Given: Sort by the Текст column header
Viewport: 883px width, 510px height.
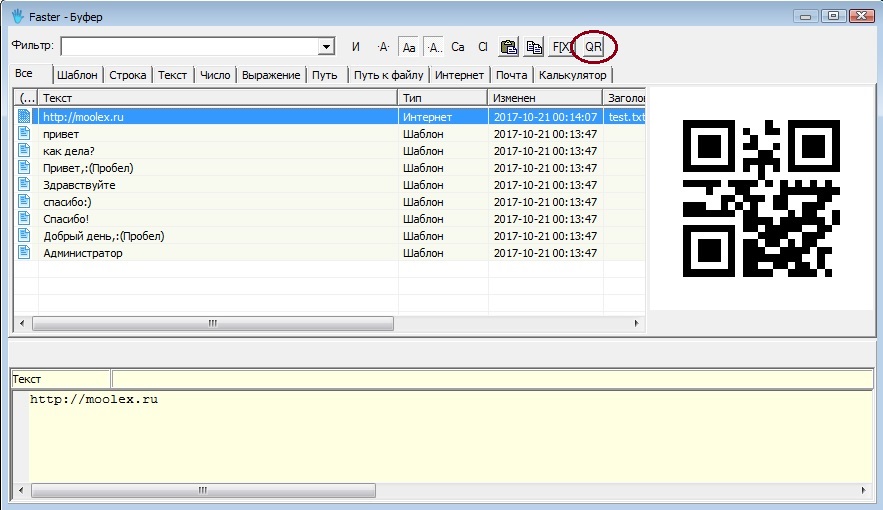Looking at the screenshot, I should point(218,98).
